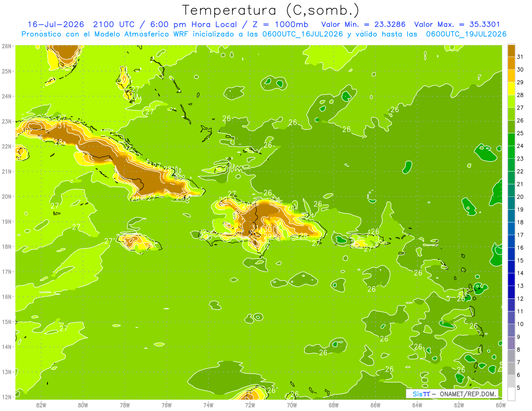Click the legend scale value 15
532x411 pixels.
point(520,260)
